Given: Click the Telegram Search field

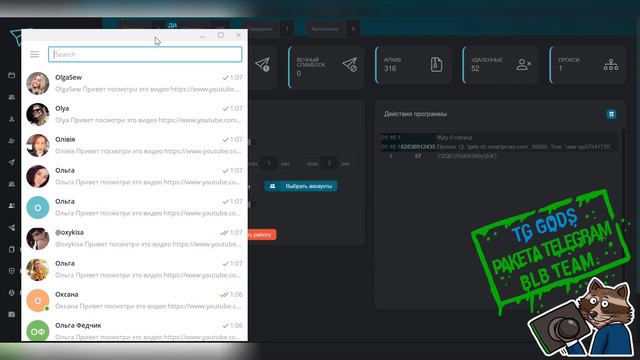Looking at the screenshot, I should 145,54.
